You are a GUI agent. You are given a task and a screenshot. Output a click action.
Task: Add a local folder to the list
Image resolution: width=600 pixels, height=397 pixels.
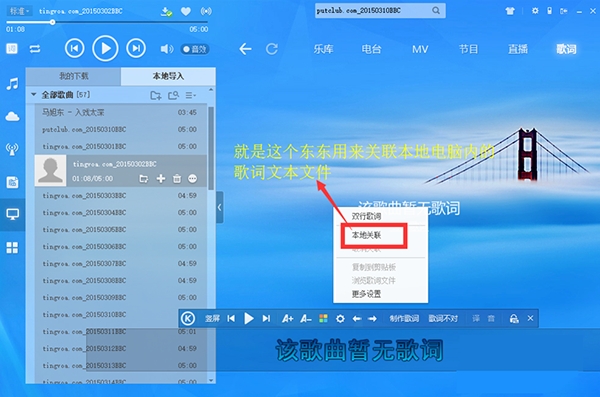(x=155, y=95)
